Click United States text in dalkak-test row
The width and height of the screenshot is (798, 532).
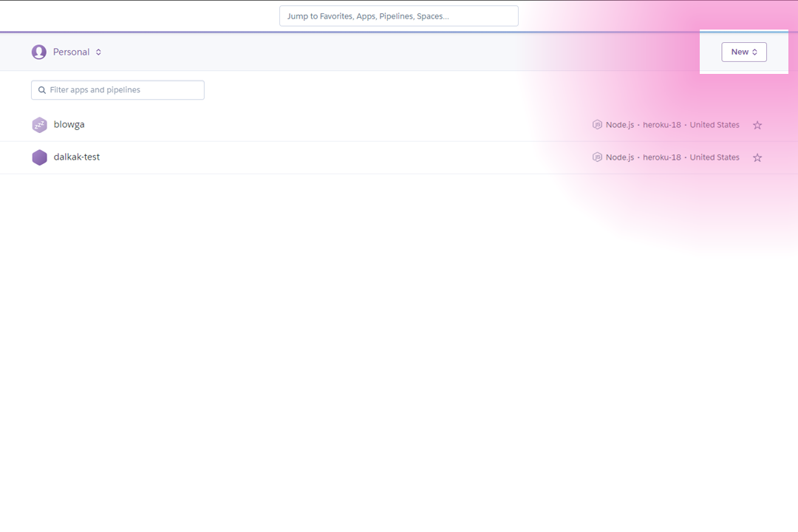click(715, 157)
